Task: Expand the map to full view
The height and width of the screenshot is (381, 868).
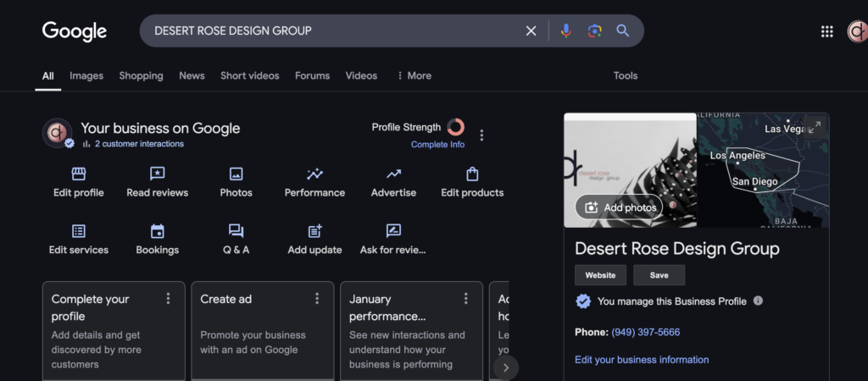Action: 815,127
